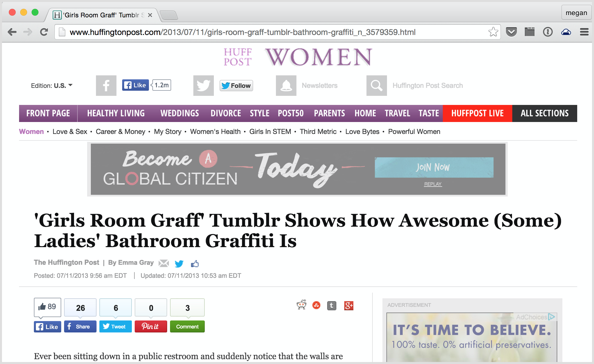
Task: Click the Pocket extension icon
Action: coord(511,32)
